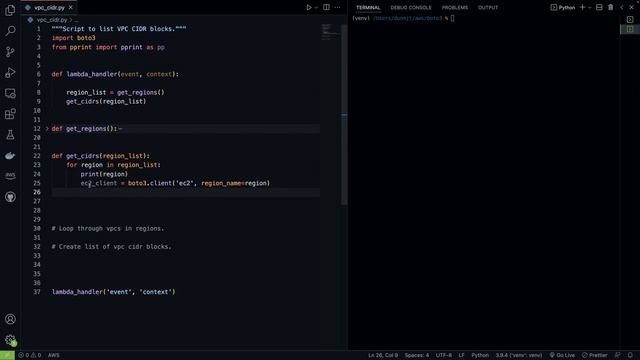
Task: Kill the terminal with trash icon
Action: 611,7
